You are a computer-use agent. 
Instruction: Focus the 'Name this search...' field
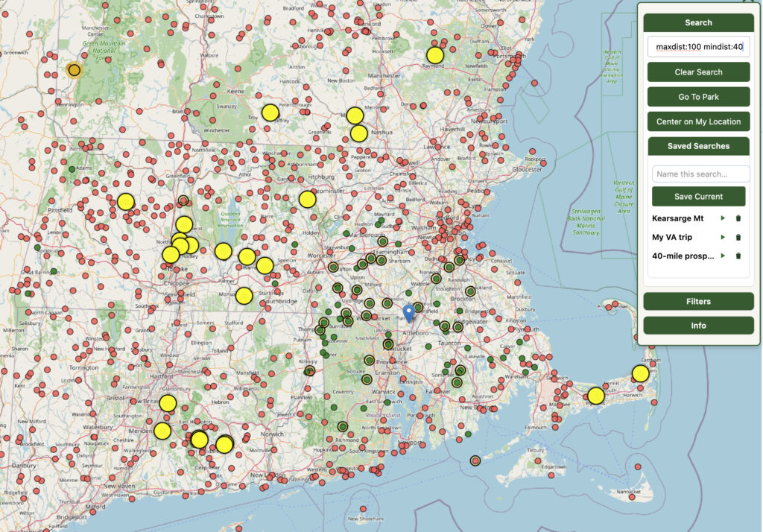pyautogui.click(x=700, y=174)
